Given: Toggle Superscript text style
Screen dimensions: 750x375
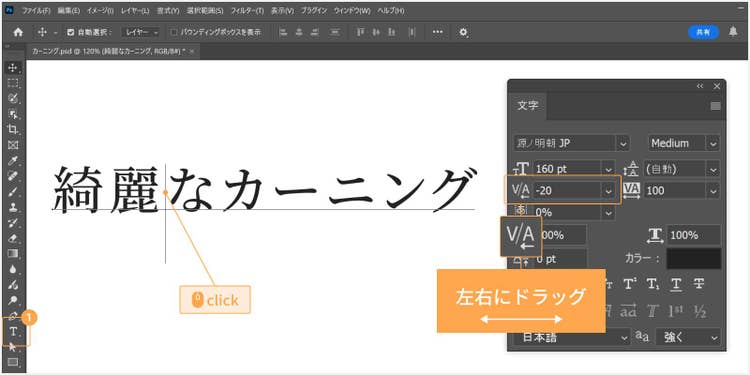Looking at the screenshot, I should coord(629,284).
